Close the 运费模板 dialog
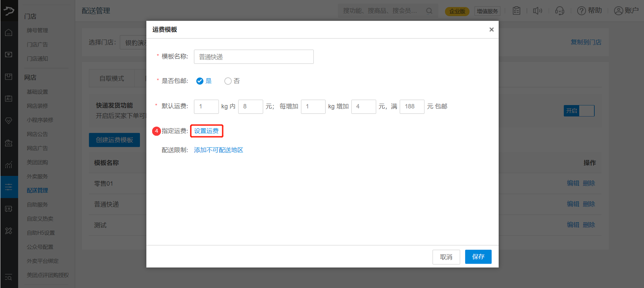This screenshot has width=644, height=288. (492, 30)
